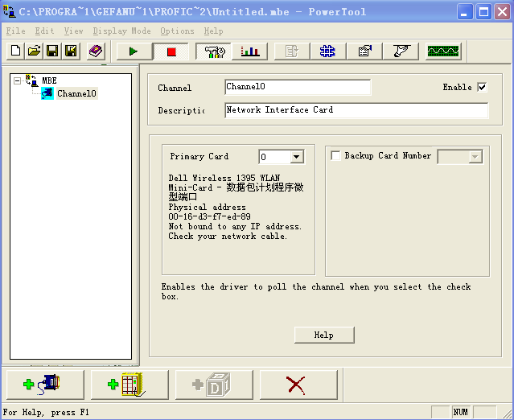Switch to configuration mode tools icon
Screen dimensions: 514x420
tap(215, 51)
